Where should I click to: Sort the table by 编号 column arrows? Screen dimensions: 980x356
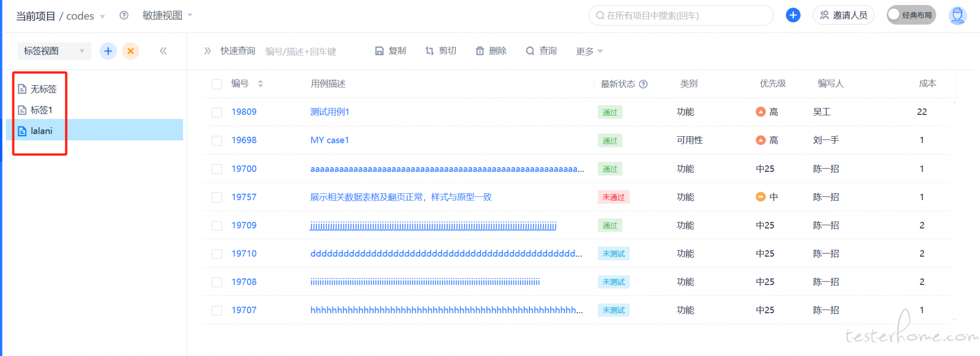pyautogui.click(x=260, y=84)
